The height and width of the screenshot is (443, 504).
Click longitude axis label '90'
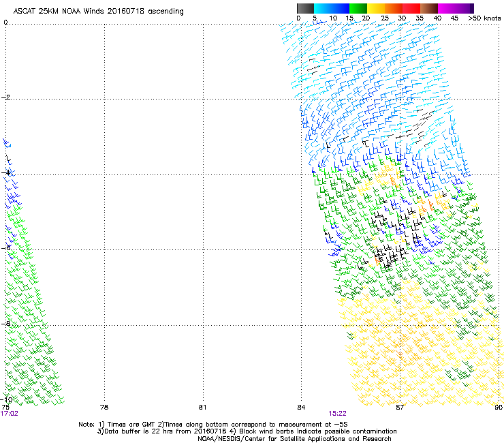499,408
